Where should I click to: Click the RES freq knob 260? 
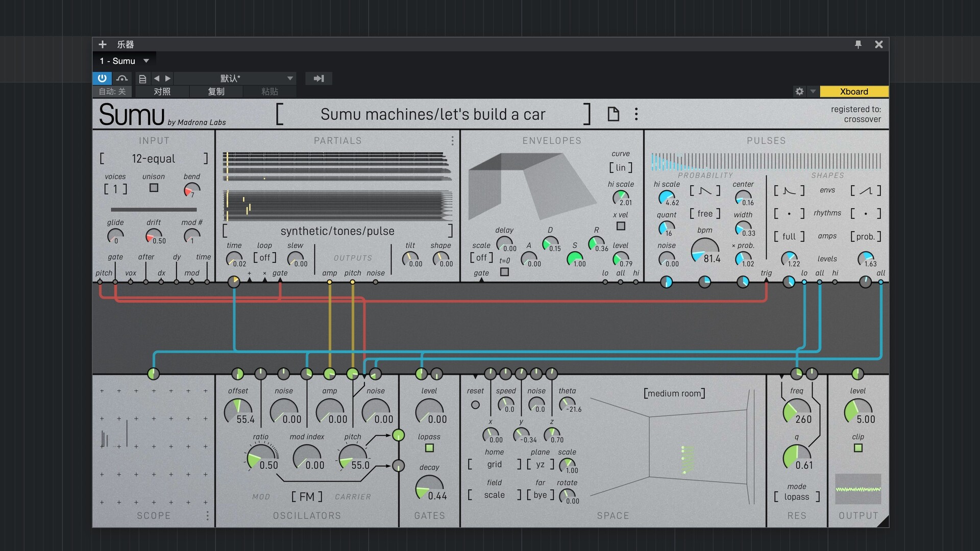[796, 411]
